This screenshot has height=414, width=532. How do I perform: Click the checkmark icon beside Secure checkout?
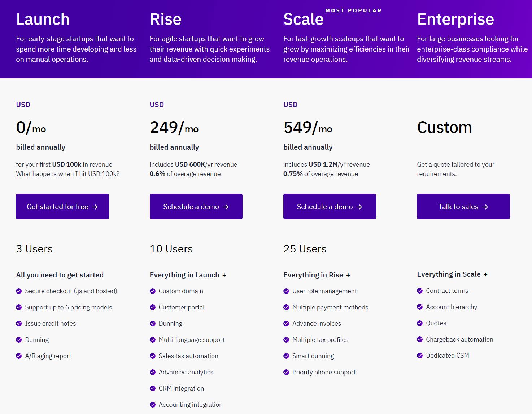coord(19,291)
